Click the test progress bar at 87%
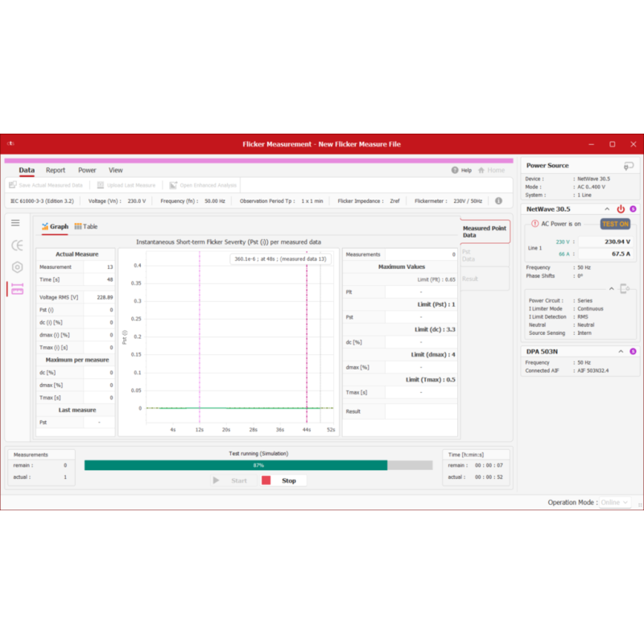The width and height of the screenshot is (644, 644). tap(258, 465)
